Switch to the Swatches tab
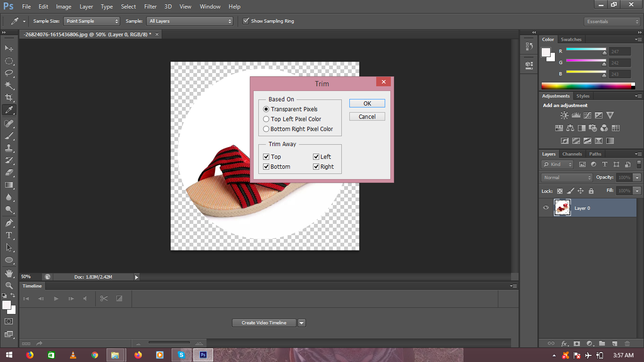The image size is (644, 362). (571, 39)
